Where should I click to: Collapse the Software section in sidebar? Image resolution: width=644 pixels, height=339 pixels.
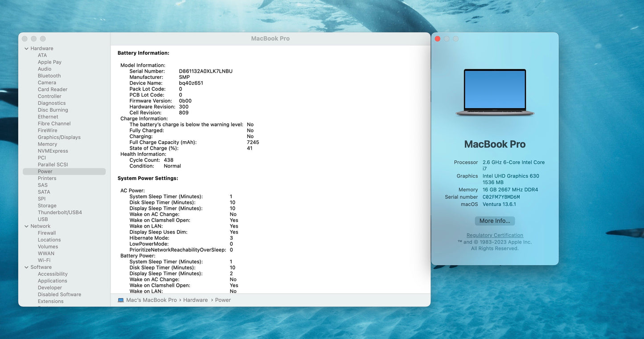pyautogui.click(x=26, y=267)
